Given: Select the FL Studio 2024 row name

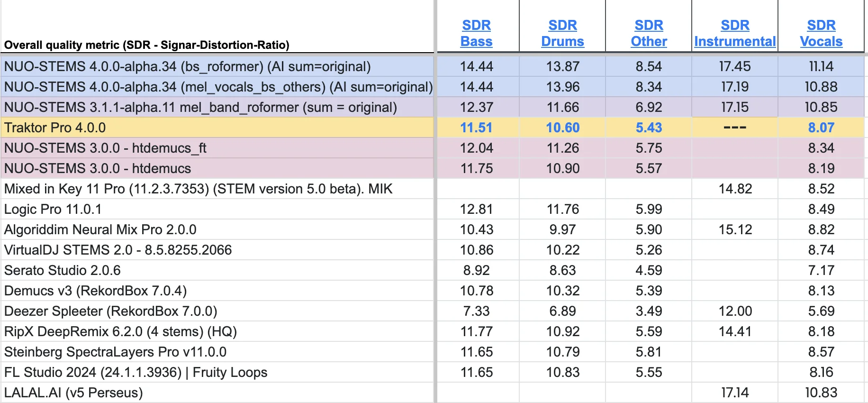Looking at the screenshot, I should tap(136, 372).
